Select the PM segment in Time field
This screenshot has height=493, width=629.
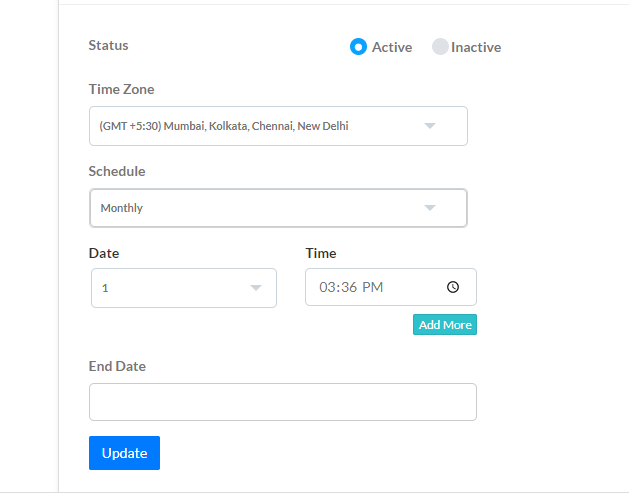tap(372, 287)
